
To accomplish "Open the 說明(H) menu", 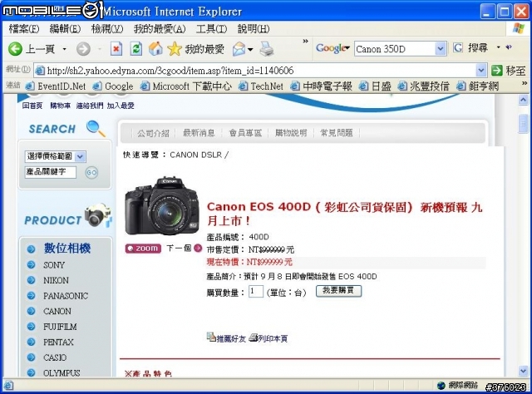I will click(254, 29).
